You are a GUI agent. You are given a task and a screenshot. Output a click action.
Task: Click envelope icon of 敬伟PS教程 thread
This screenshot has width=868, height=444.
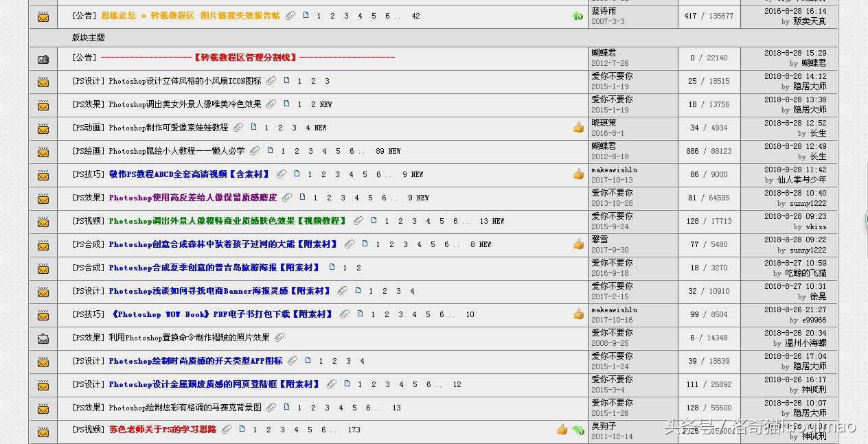click(x=43, y=176)
